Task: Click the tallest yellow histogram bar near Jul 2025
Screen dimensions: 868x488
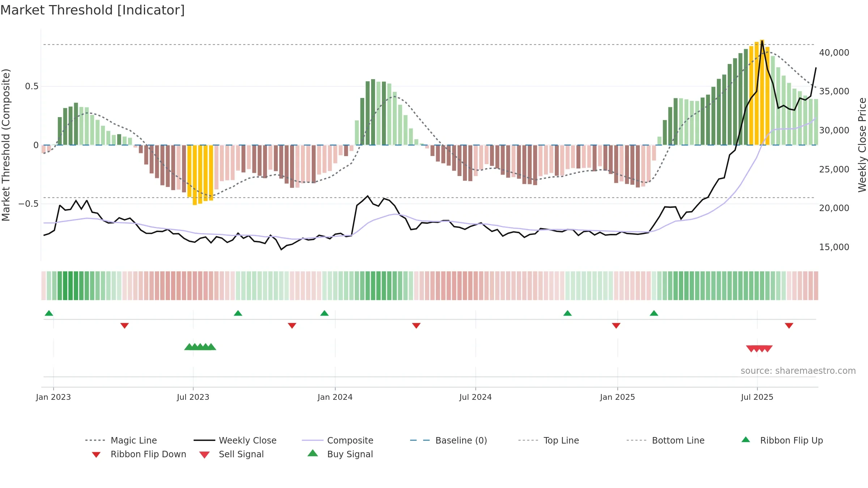Action: 762,92
